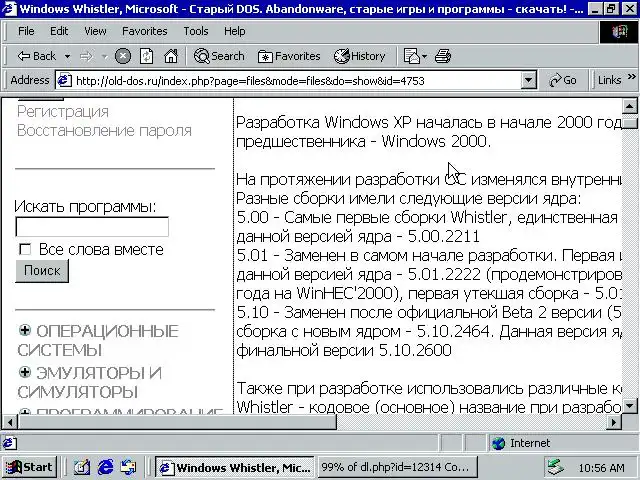Show the History pane

[x=359, y=56]
